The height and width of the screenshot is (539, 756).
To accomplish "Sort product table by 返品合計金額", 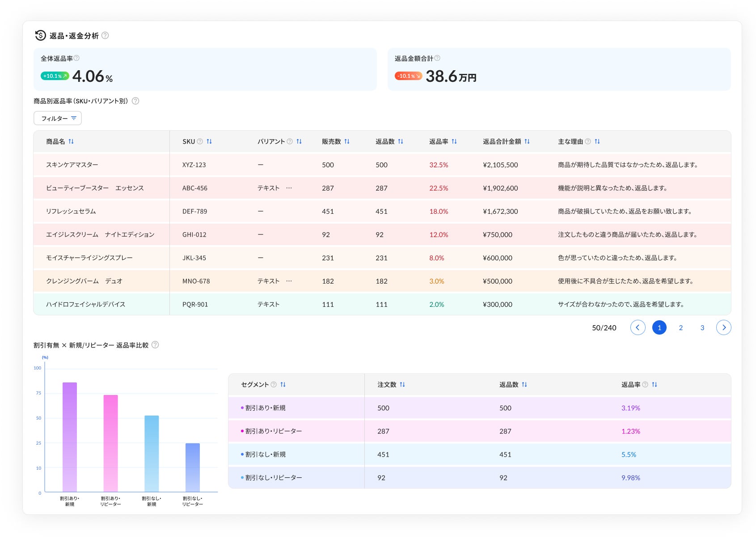I will coord(527,141).
